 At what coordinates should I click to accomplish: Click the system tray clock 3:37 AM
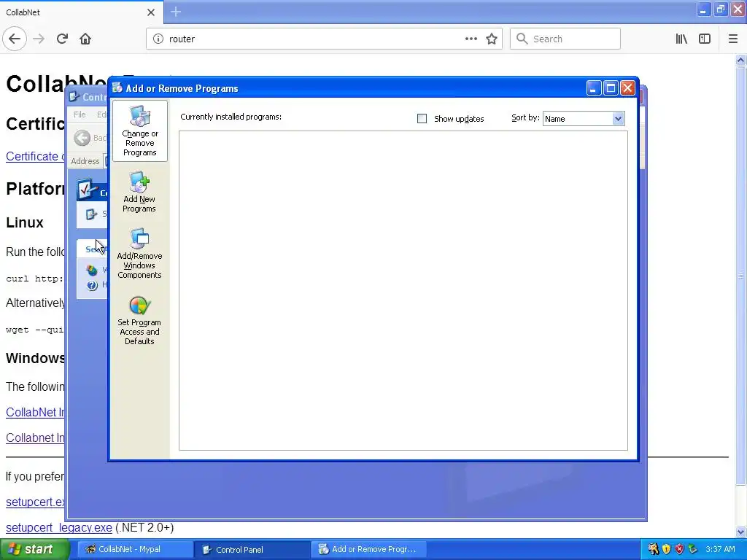(720, 549)
